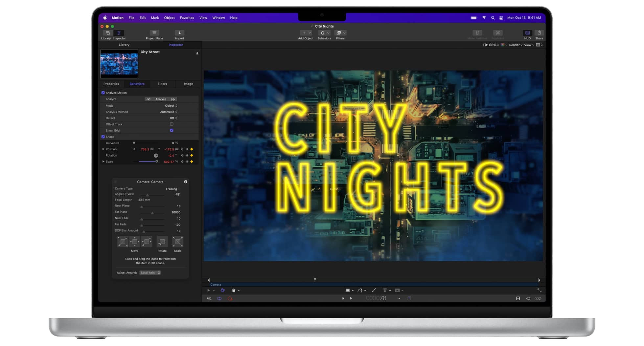The image size is (644, 346).
Task: Select the Paint Stroke tool
Action: [x=374, y=290]
